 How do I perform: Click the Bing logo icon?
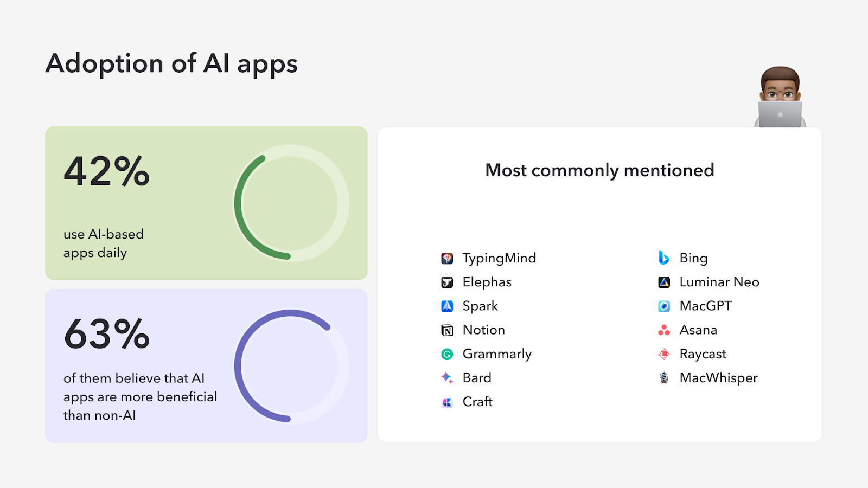click(x=663, y=258)
